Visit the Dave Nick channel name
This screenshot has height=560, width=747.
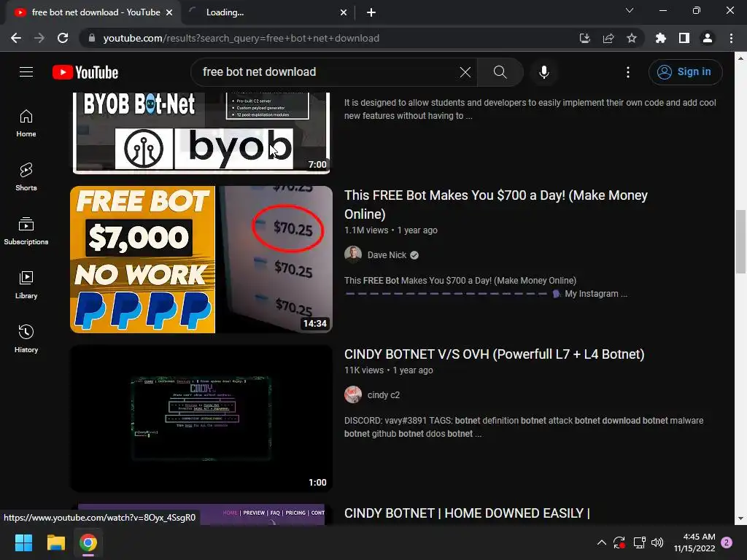tap(387, 254)
